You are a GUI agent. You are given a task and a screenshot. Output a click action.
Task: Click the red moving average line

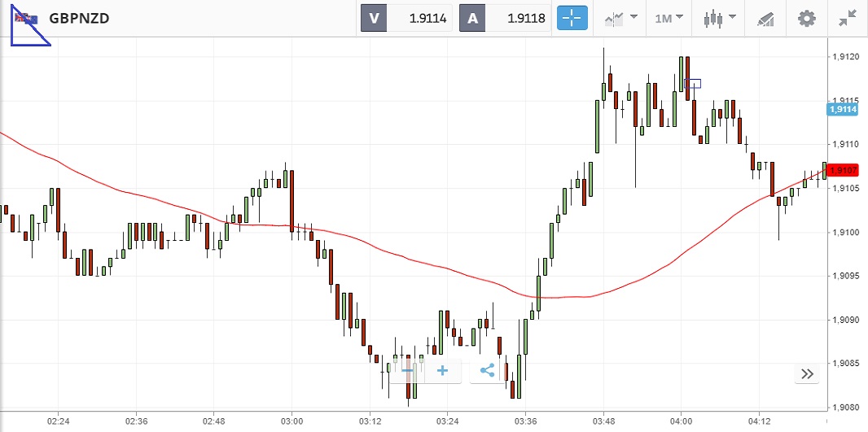(407, 261)
